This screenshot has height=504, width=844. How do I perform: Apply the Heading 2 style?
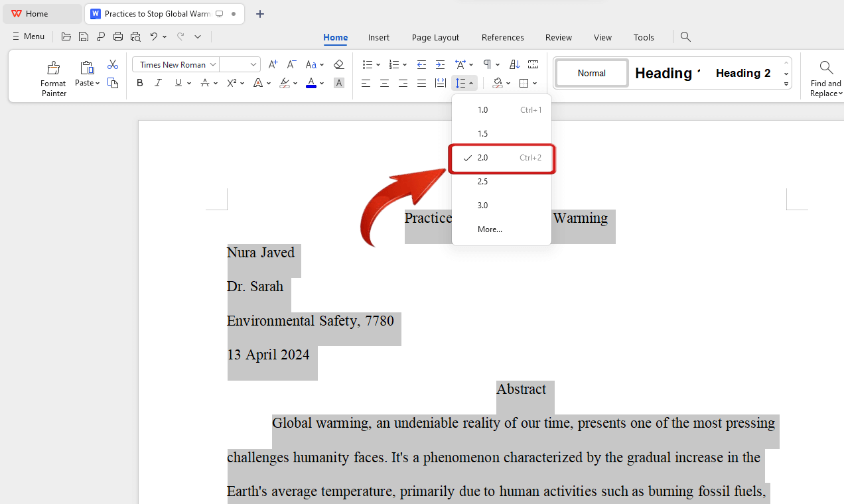pyautogui.click(x=743, y=73)
